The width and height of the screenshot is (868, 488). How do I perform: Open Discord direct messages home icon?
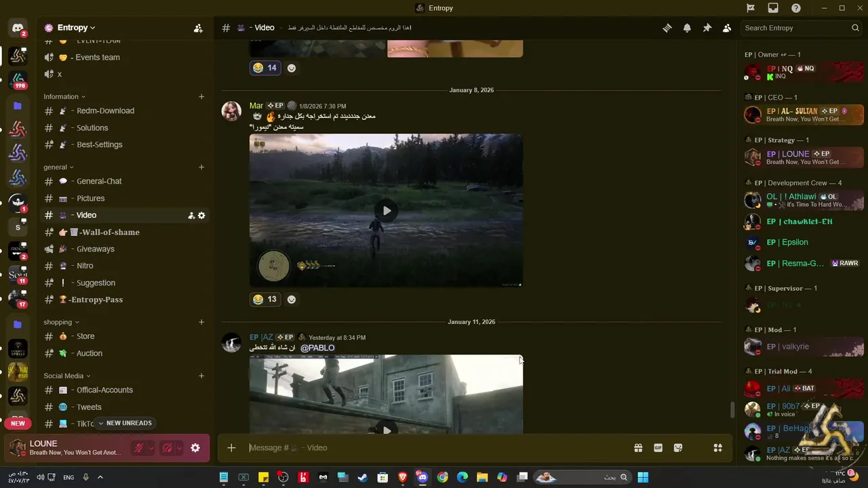[x=18, y=28]
